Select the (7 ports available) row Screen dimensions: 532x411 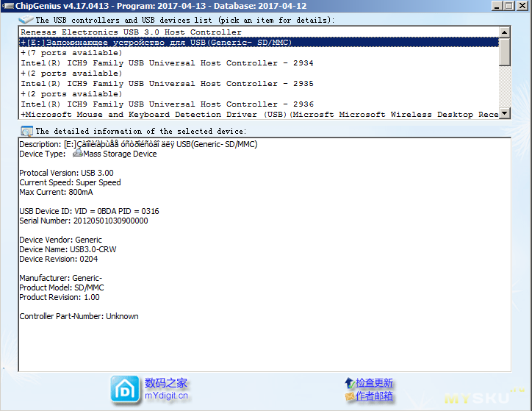point(259,53)
